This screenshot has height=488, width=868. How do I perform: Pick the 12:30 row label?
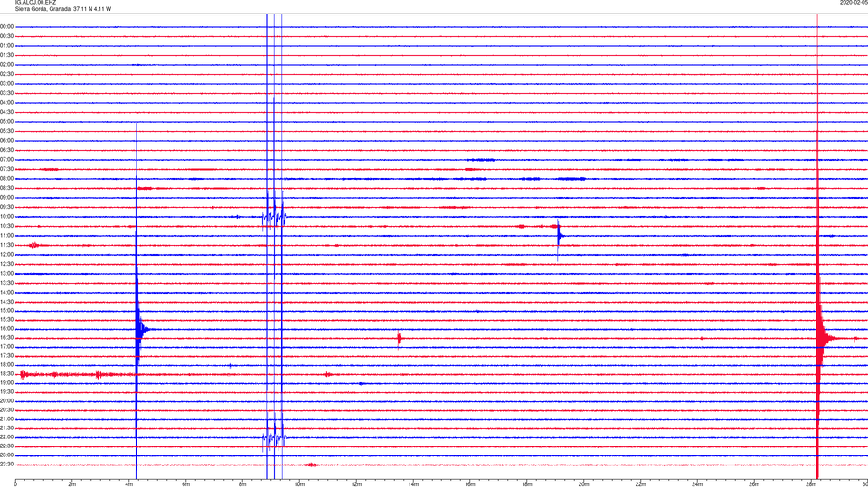coord(6,264)
